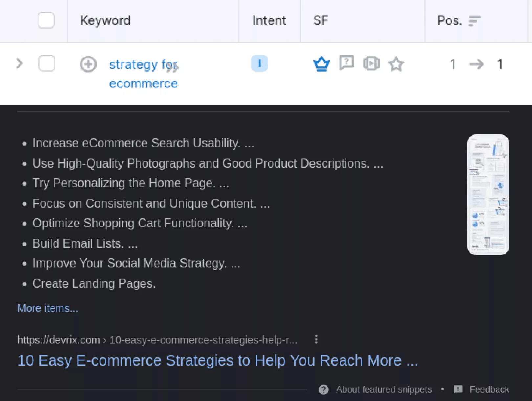532x401 pixels.
Task: Click the informational intent badge
Action: tap(259, 63)
